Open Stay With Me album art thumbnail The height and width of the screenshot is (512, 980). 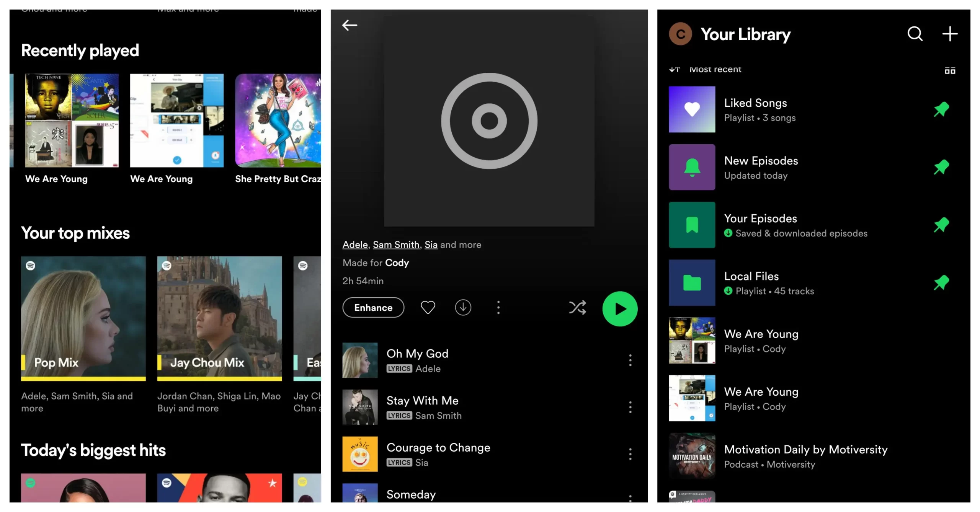(x=360, y=407)
